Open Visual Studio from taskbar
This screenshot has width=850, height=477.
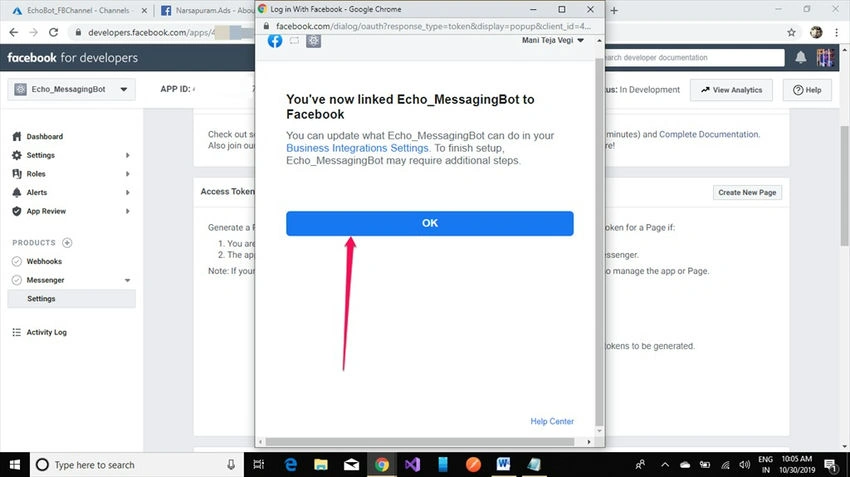pyautogui.click(x=412, y=465)
